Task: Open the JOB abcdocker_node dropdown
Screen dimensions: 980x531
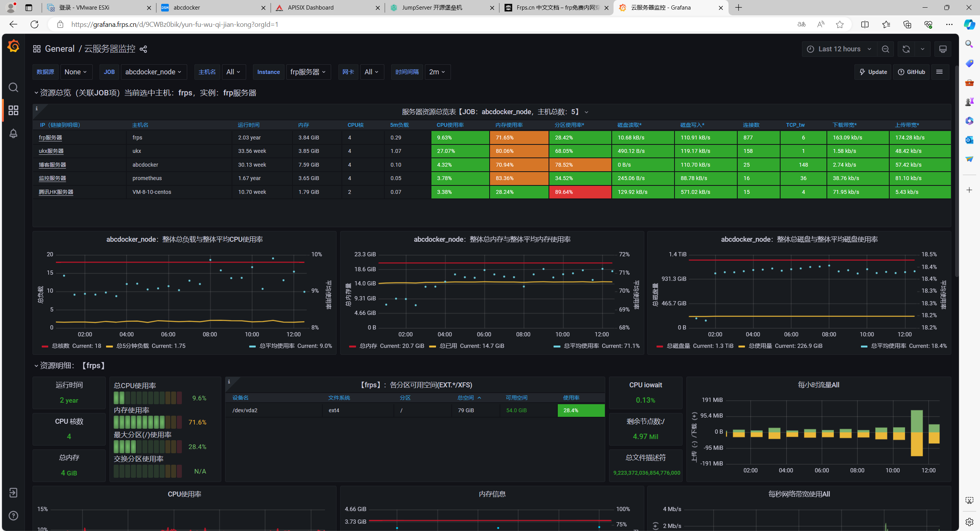Action: tap(154, 72)
